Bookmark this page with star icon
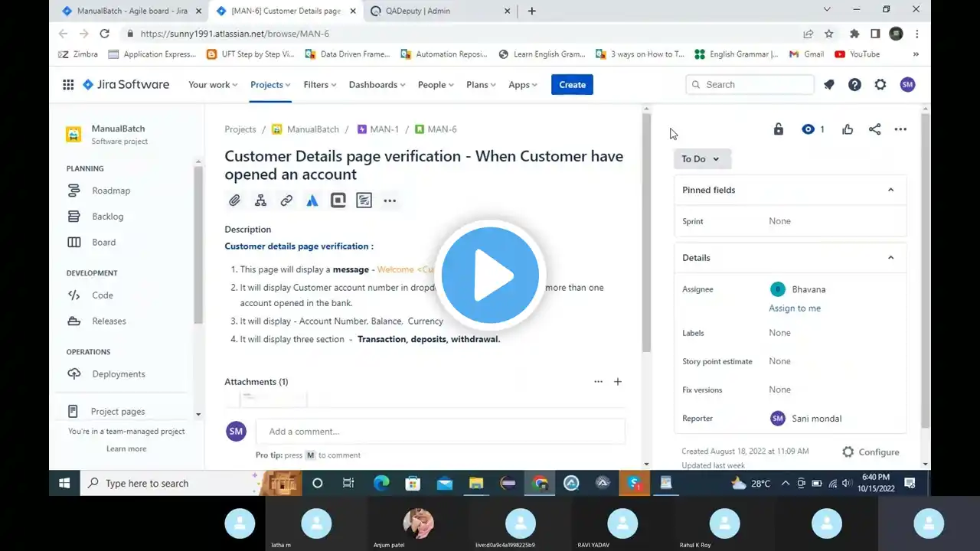980x551 pixels. 829,34
